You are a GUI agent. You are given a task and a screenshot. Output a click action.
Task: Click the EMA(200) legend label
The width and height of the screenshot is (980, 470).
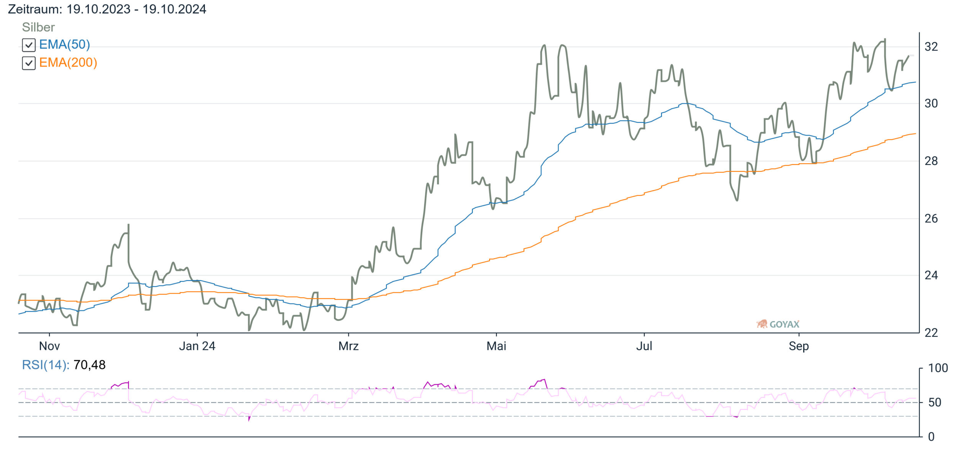pos(68,63)
